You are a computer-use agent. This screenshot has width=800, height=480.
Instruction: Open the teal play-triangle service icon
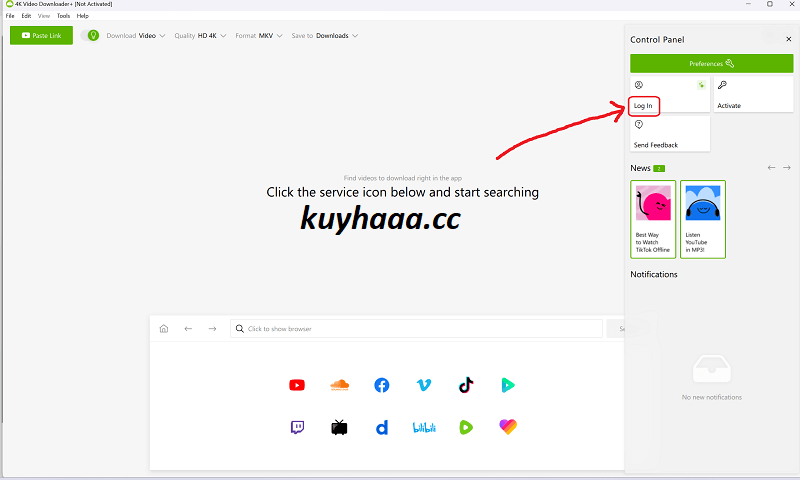(x=508, y=385)
